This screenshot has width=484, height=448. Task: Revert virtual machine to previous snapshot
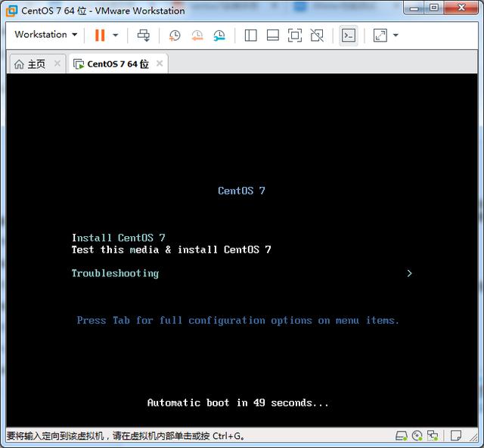(197, 36)
